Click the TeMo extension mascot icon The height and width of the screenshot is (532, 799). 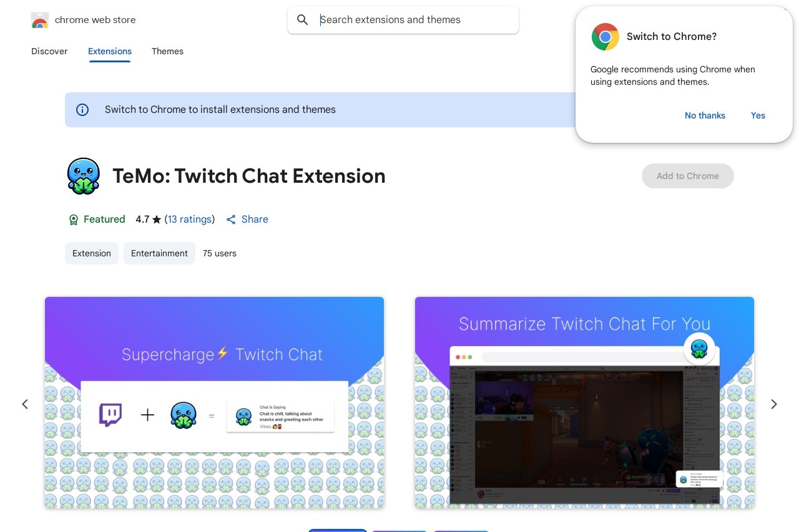[x=84, y=176]
